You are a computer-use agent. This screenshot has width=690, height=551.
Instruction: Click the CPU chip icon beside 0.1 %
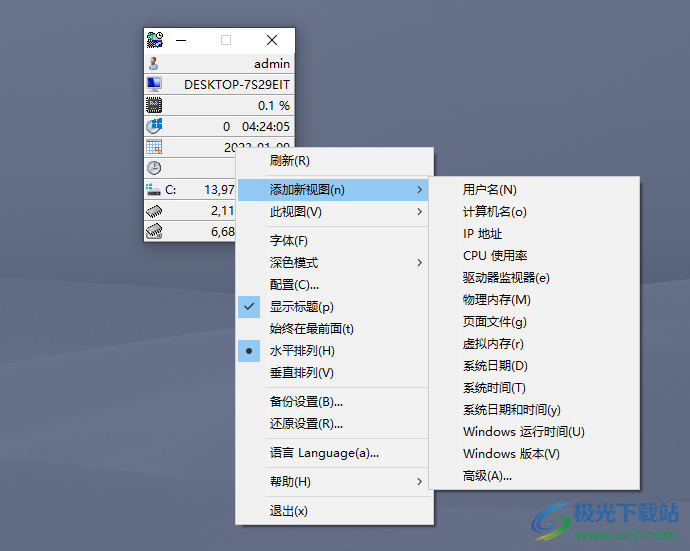154,105
